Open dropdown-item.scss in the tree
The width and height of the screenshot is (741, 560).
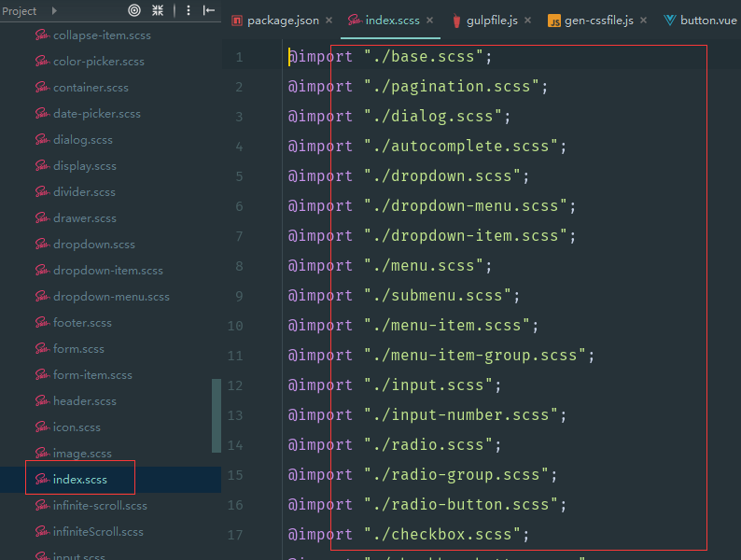[x=107, y=271]
